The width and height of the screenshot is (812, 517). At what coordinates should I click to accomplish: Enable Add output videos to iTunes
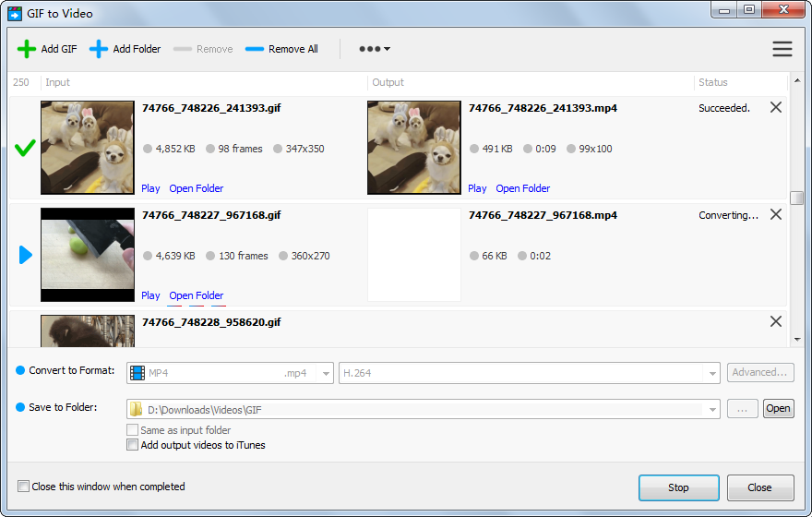coord(132,445)
